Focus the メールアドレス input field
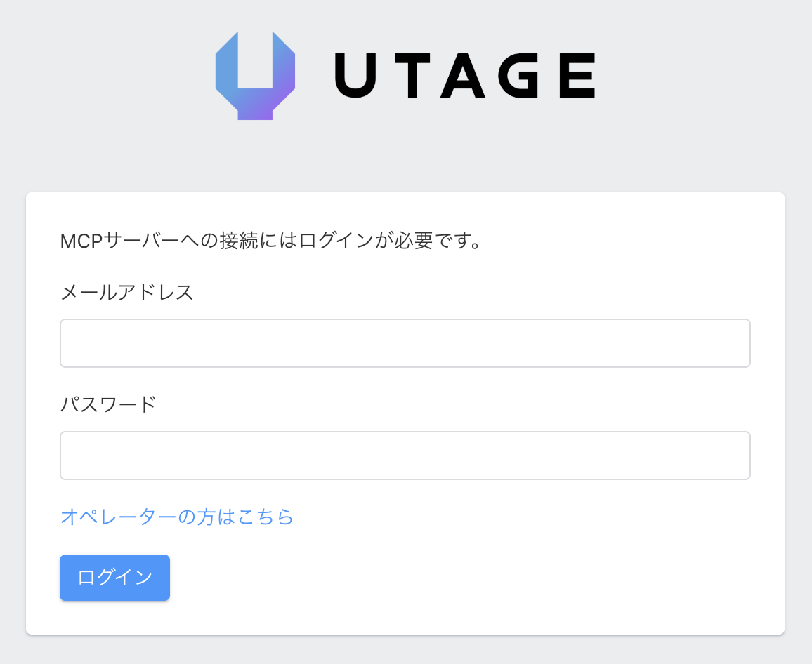Image resolution: width=812 pixels, height=664 pixels. coord(405,343)
